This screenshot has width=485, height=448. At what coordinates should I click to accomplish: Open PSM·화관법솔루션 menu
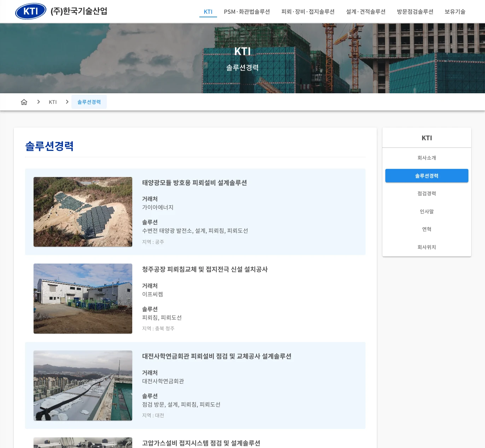247,12
